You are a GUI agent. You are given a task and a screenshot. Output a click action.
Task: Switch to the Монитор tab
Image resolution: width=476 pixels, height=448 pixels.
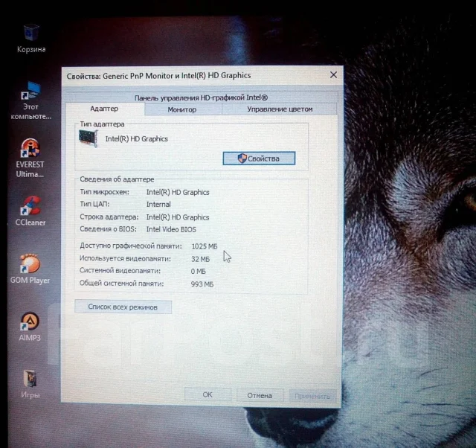[182, 109]
